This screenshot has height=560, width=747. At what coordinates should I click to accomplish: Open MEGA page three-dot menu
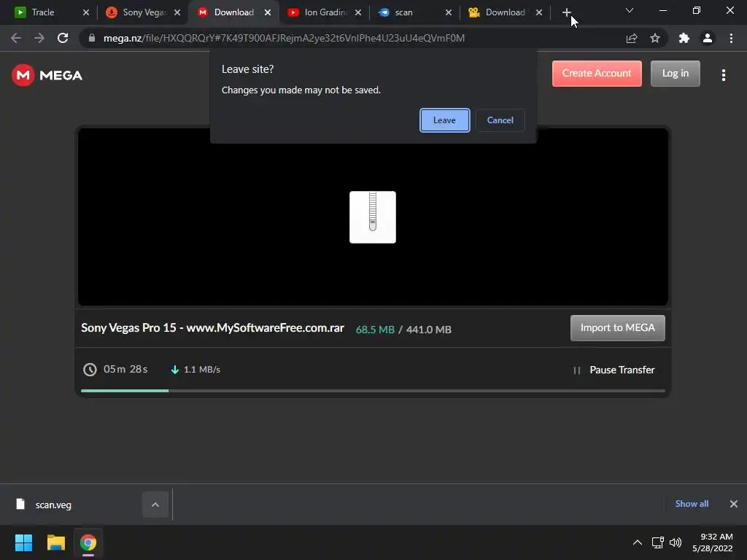pyautogui.click(x=723, y=75)
